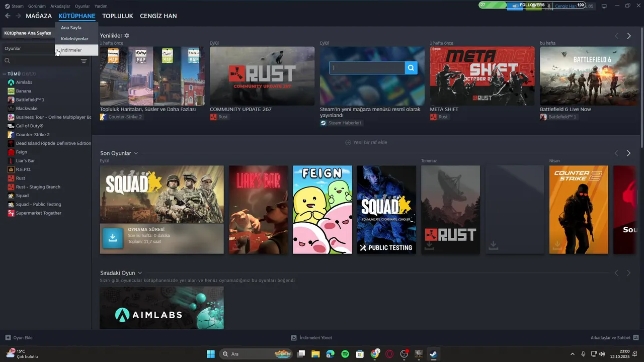Open the Oyunlar filter dropdown
Screen dimensions: 644x362
pyautogui.click(x=28, y=48)
